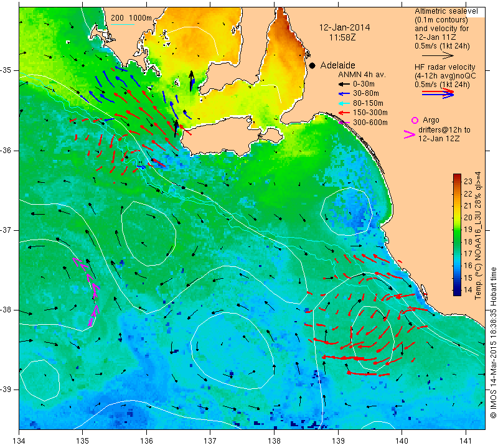Click the longitude axis label '139'

point(338,441)
